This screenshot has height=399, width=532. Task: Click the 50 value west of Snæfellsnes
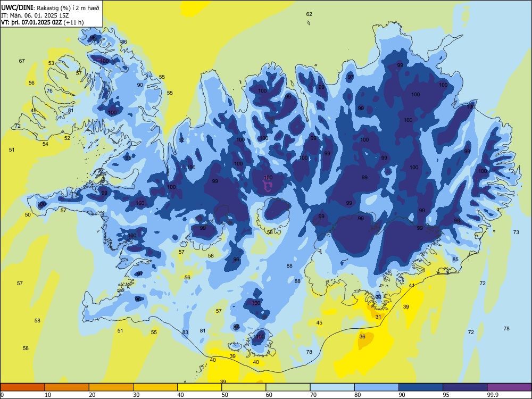[28, 215]
